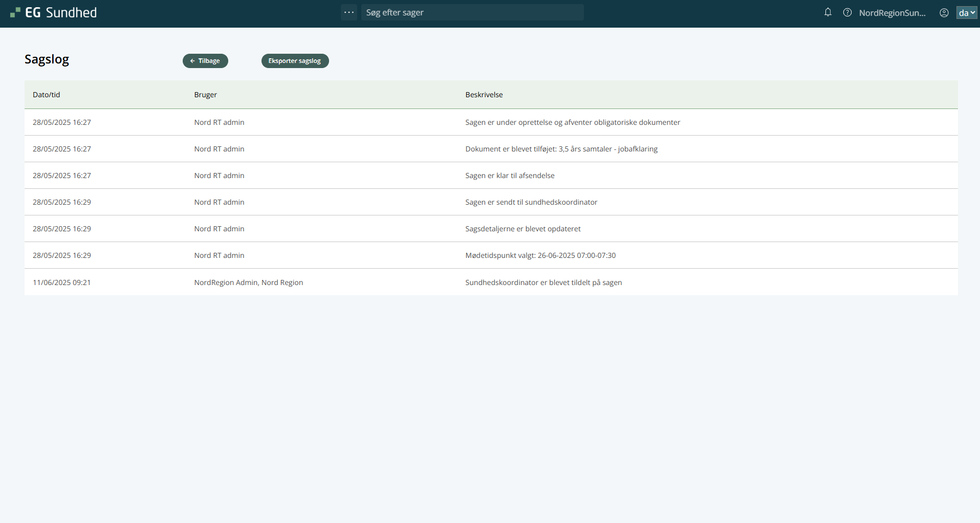This screenshot has height=523, width=980.
Task: Select 'Sagen er sendt til sundhedskoordinator' row
Action: point(531,202)
